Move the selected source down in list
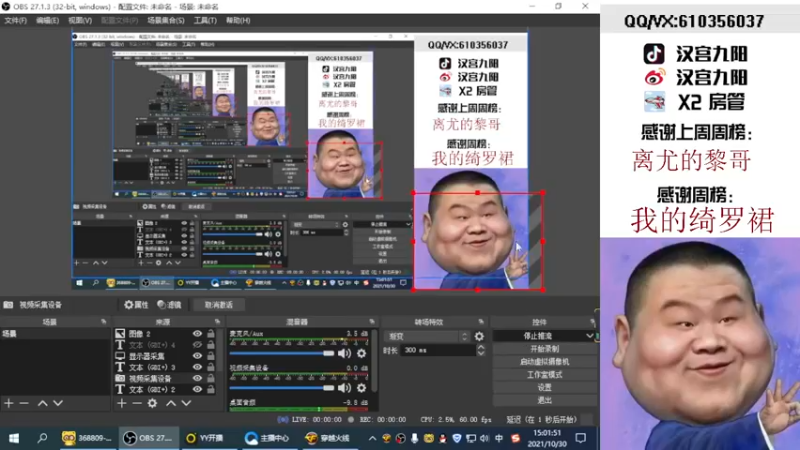800x450 pixels. click(x=186, y=403)
